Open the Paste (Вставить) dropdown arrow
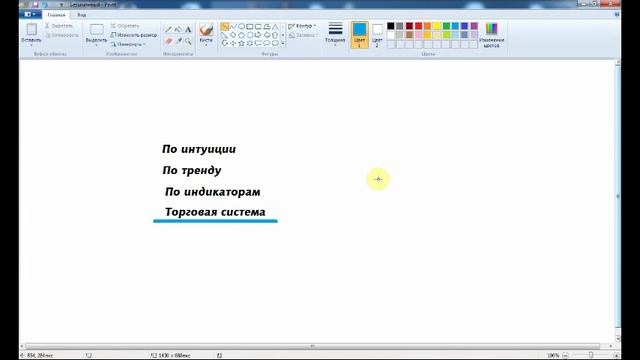 click(x=31, y=44)
